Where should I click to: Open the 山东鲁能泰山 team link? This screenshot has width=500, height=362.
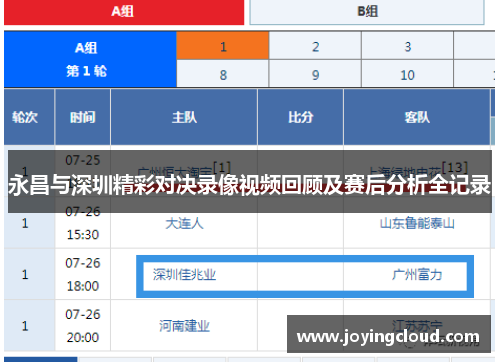click(417, 223)
